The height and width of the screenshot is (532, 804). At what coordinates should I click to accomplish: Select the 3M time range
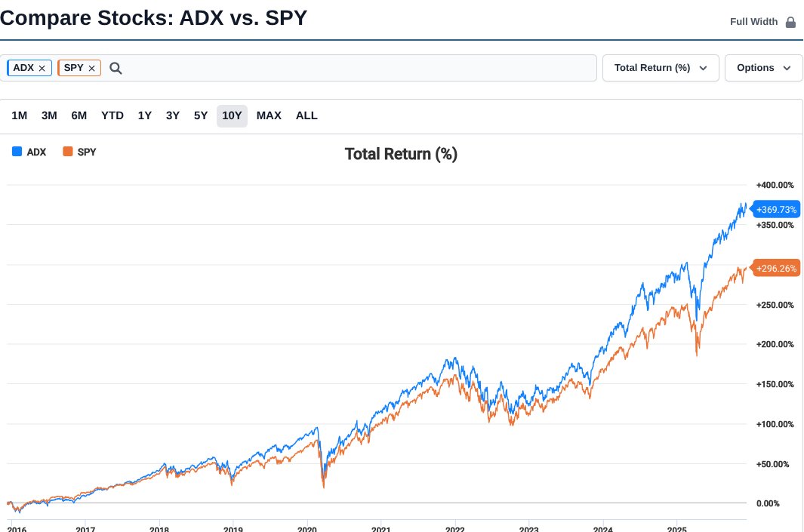[x=49, y=115]
